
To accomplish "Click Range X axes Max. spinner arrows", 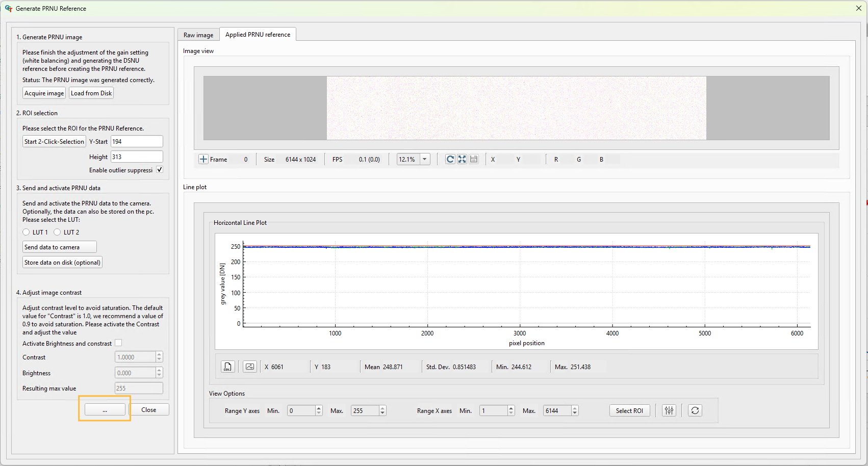I will [x=575, y=410].
